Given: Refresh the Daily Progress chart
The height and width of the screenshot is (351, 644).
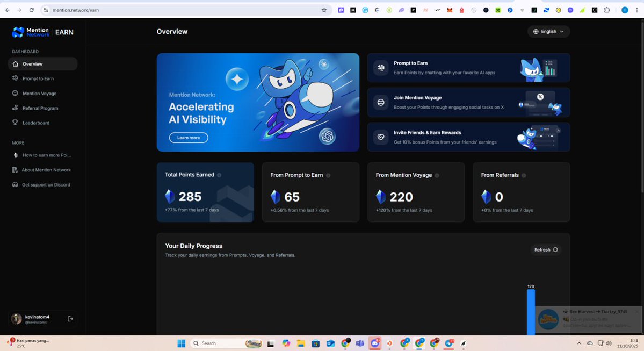Looking at the screenshot, I should (546, 250).
